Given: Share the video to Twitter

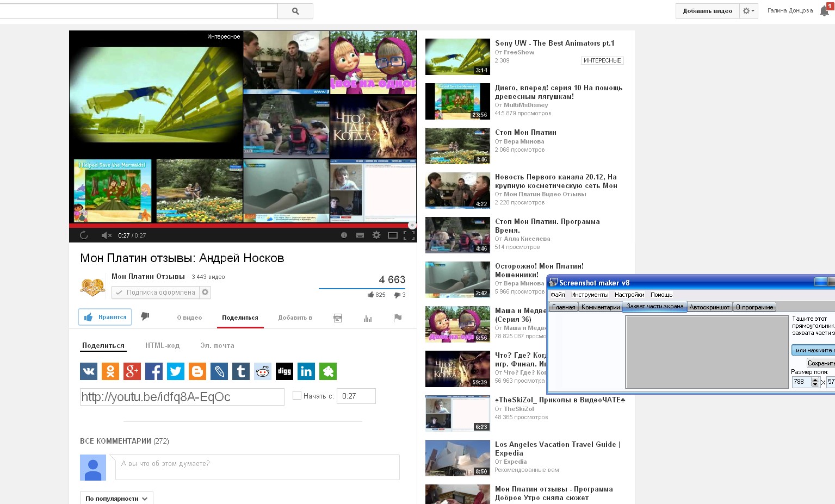Looking at the screenshot, I should (176, 371).
